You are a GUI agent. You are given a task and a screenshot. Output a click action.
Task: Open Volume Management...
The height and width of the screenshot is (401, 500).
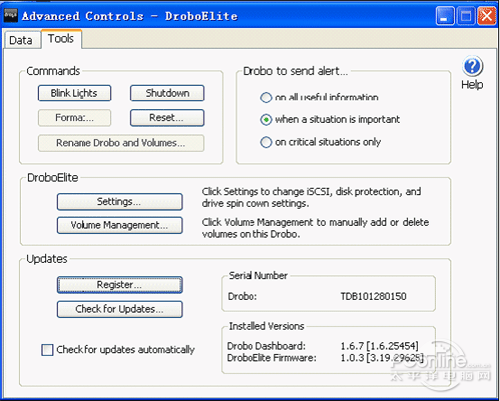(x=120, y=225)
